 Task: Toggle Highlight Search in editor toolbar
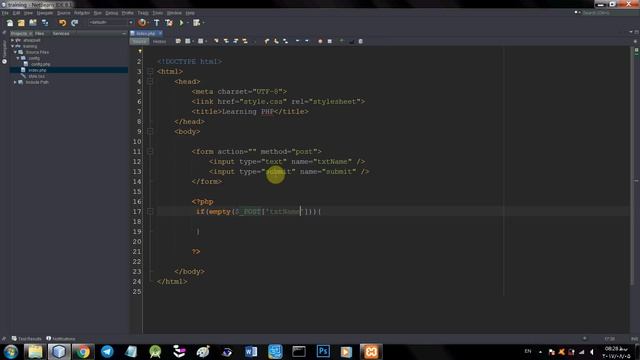click(x=245, y=41)
